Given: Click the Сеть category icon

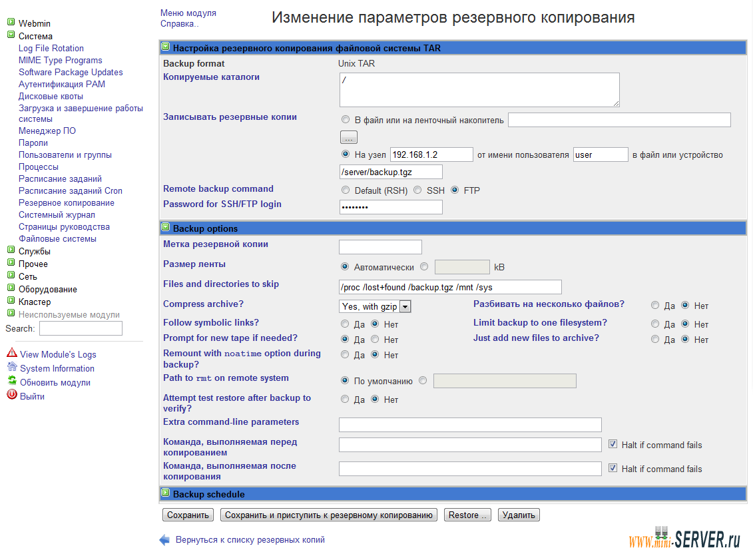Looking at the screenshot, I should click(x=11, y=276).
